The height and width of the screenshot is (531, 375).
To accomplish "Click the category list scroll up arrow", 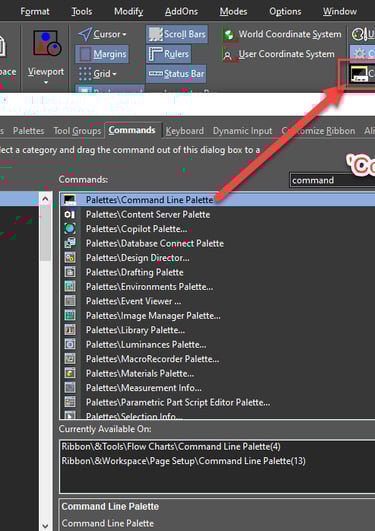I will pyautogui.click(x=45, y=199).
